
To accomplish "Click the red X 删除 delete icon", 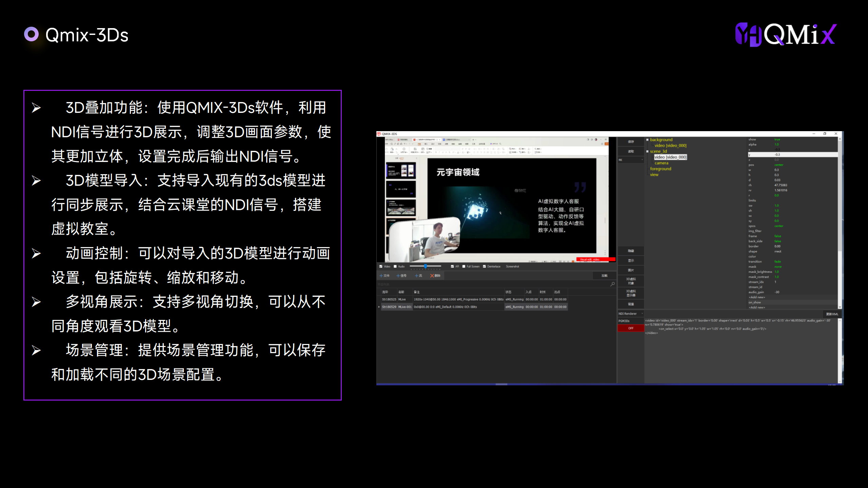I will point(432,276).
